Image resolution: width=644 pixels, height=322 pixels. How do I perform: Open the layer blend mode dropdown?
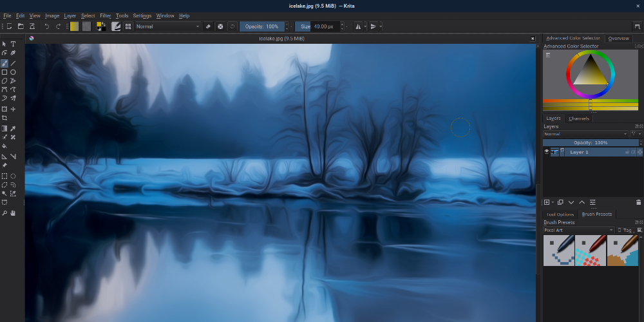tap(585, 134)
